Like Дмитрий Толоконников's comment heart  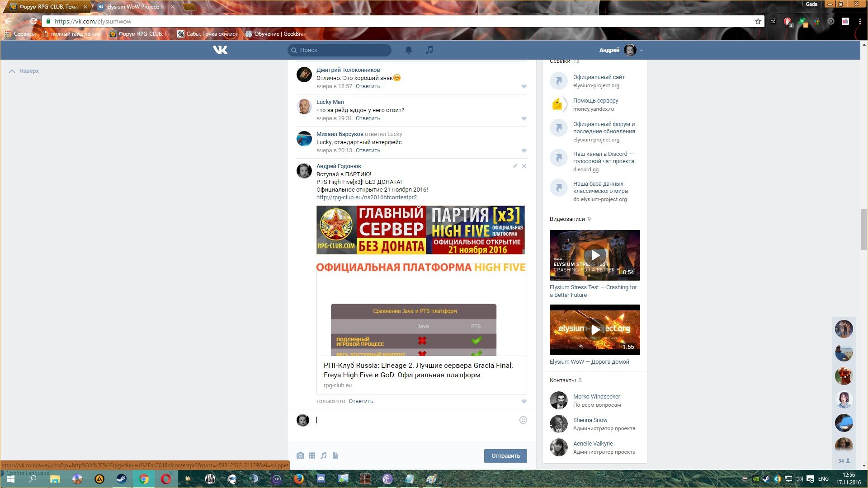pos(524,86)
